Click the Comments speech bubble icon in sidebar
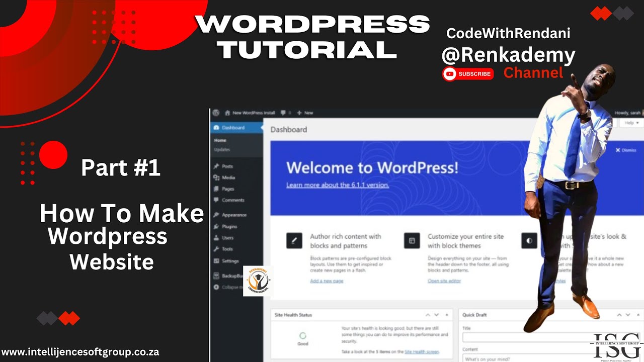 click(216, 200)
